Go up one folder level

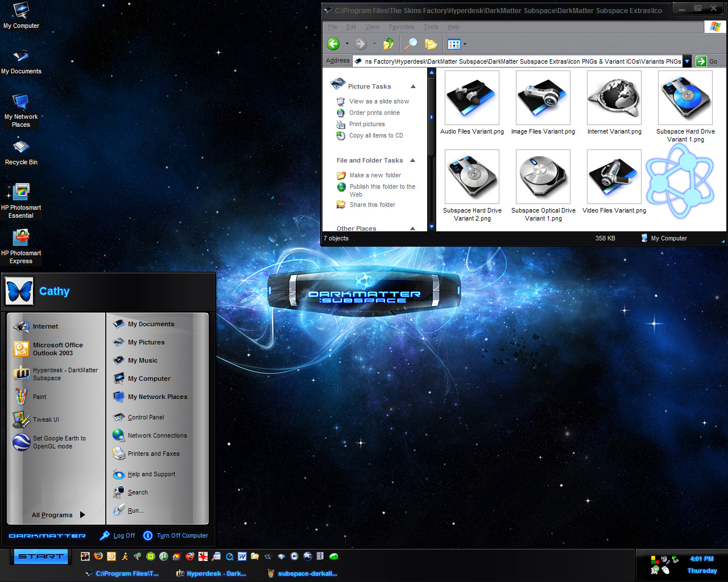tap(388, 44)
